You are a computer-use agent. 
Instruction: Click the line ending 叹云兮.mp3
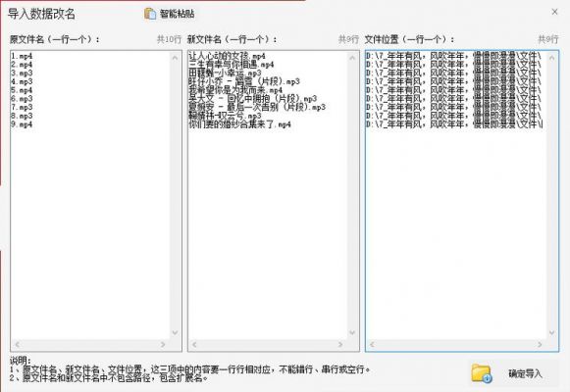tap(225, 116)
